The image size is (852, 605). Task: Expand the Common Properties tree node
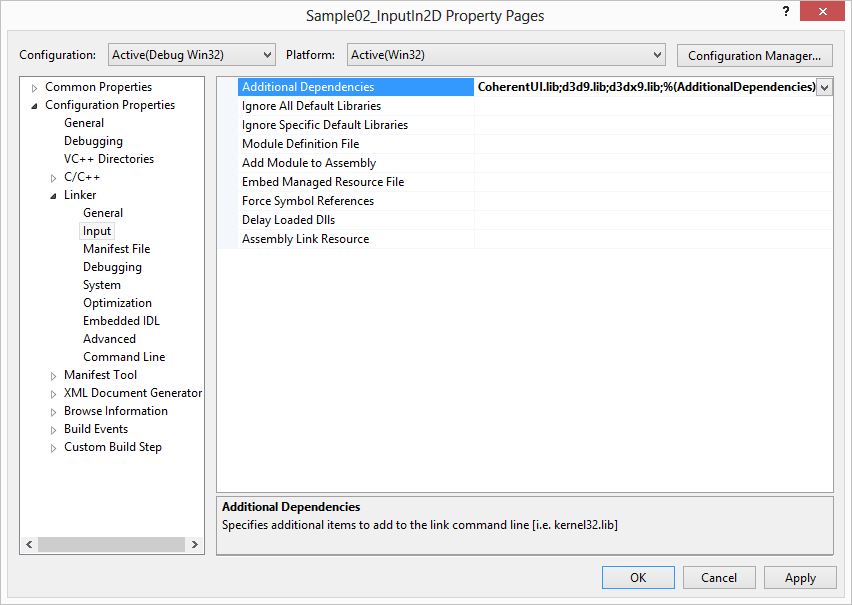(x=34, y=86)
